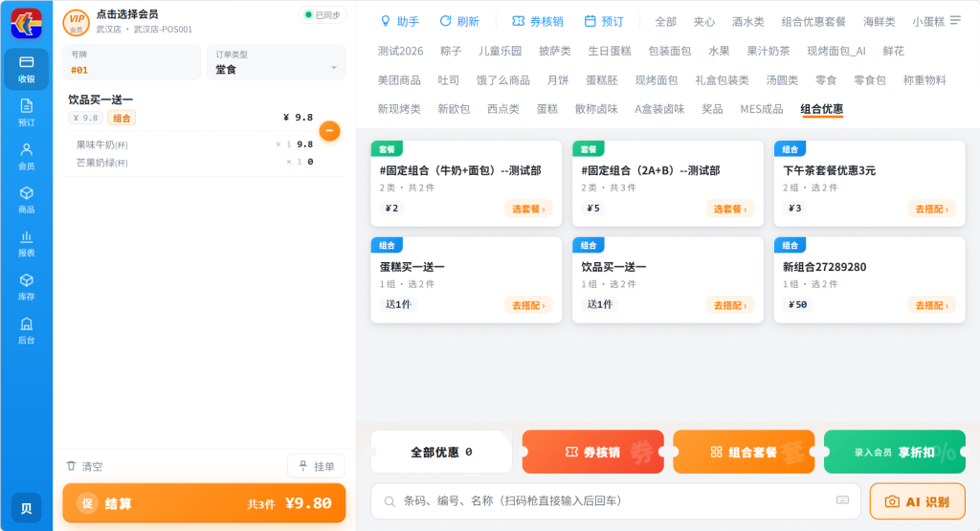Select the 西点类 category tab
This screenshot has width=980, height=531.
[503, 109]
